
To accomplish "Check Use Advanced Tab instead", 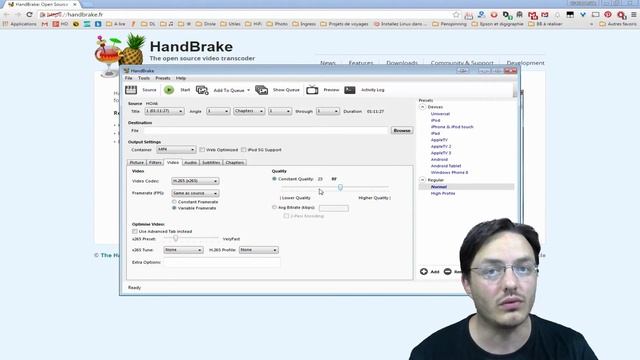I will pos(135,231).
